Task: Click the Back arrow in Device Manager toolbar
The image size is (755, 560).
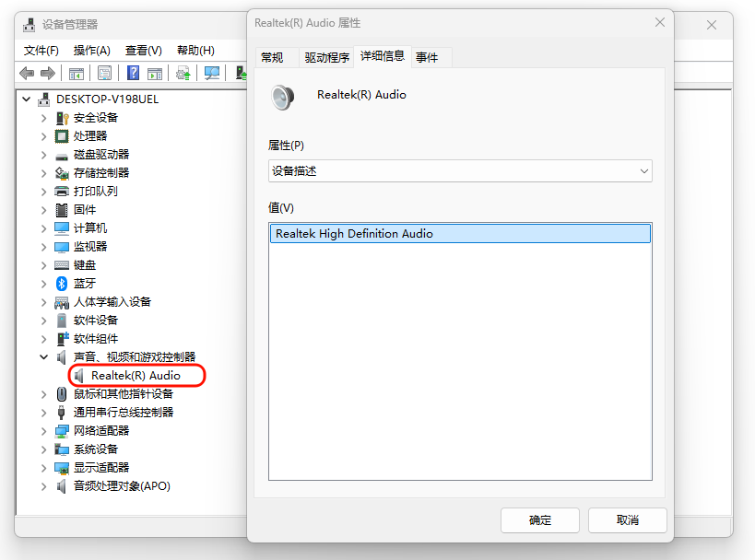Action: 27,73
